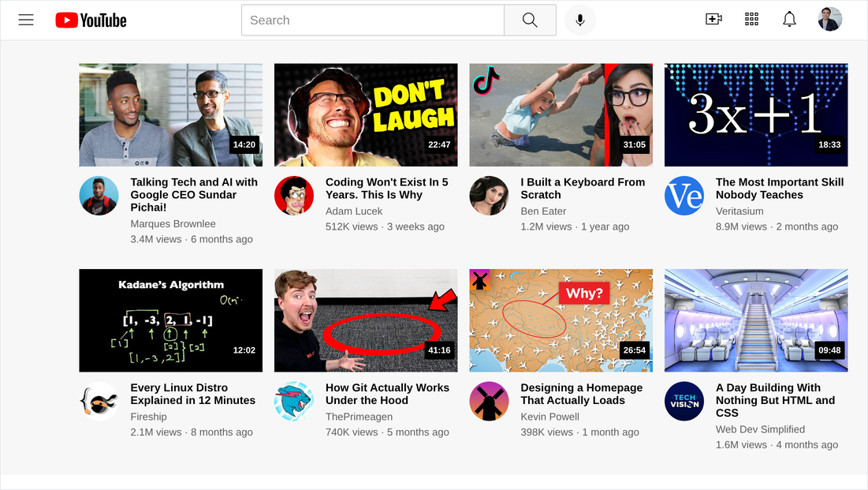Open the 3x+1 video thumbnail
Viewport: 868px width, 490px height.
point(756,114)
